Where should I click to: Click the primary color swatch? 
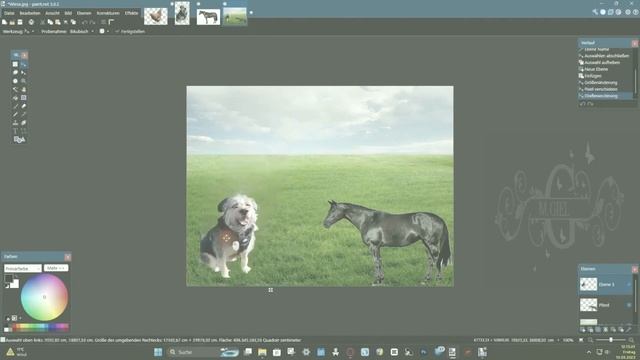pos(8,278)
